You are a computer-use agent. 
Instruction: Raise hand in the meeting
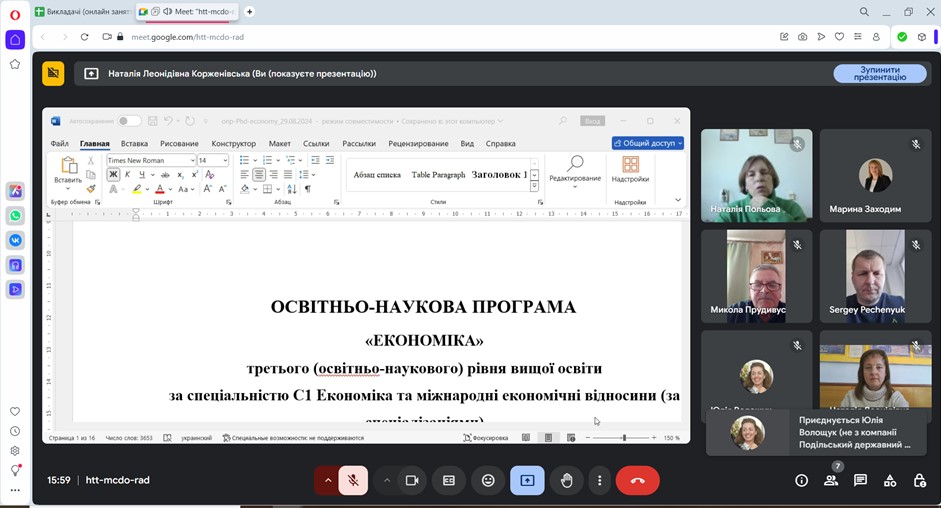566,480
